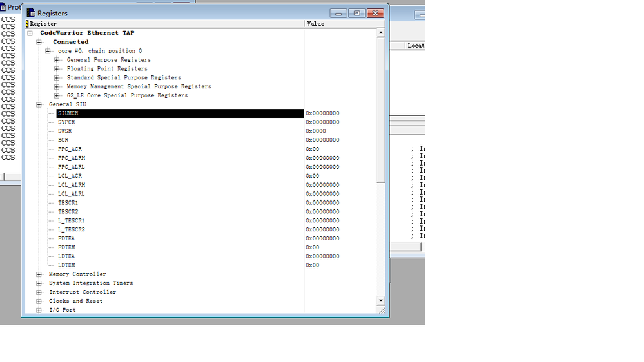Close the Registers window
This screenshot has height=362, width=644.
(x=375, y=14)
